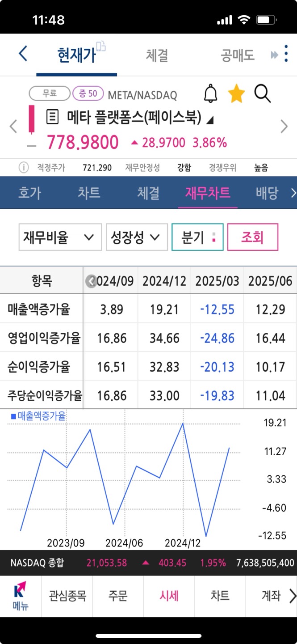The width and height of the screenshot is (297, 644).
Task: Tap the battery status icon
Action: [x=267, y=20]
